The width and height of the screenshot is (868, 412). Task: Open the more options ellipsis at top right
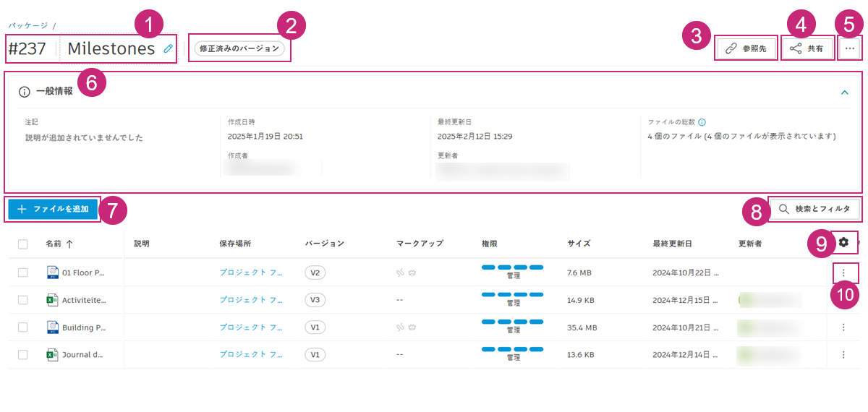850,48
